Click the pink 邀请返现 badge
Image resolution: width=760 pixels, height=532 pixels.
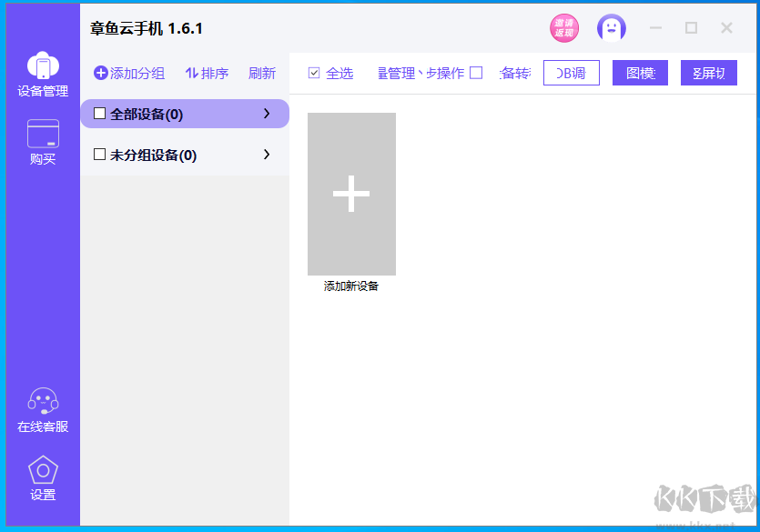click(564, 28)
